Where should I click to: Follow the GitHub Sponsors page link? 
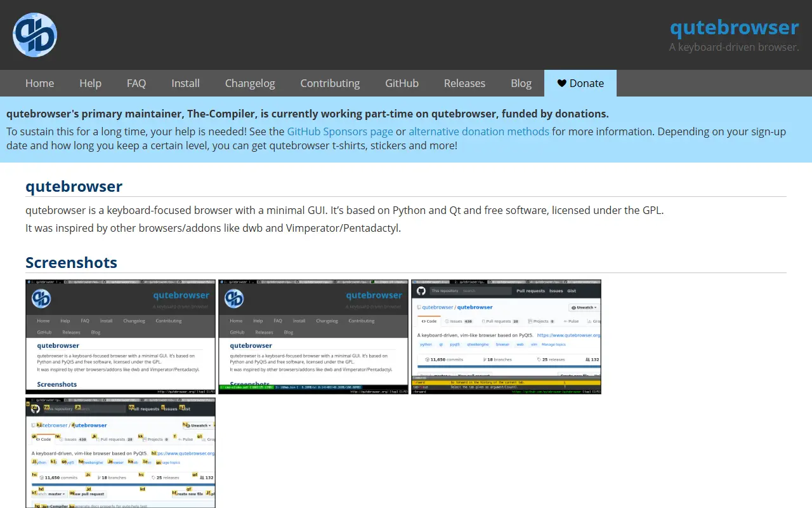pyautogui.click(x=340, y=131)
